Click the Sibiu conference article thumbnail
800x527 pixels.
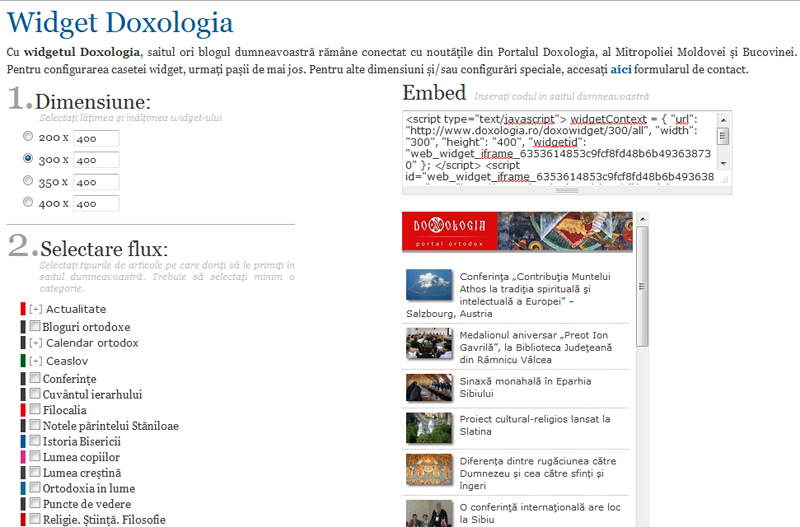click(426, 513)
